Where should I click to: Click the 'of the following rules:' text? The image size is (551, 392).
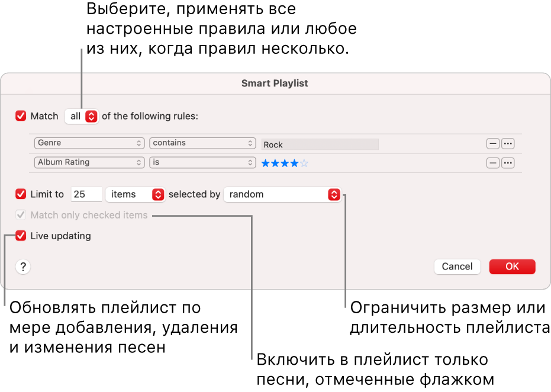click(x=150, y=117)
